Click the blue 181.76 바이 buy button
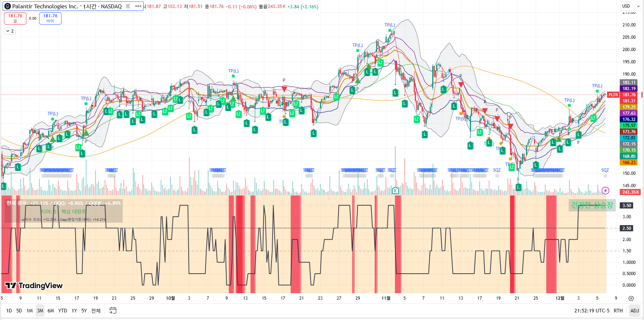Viewport: 644px width, 320px height. click(50, 18)
